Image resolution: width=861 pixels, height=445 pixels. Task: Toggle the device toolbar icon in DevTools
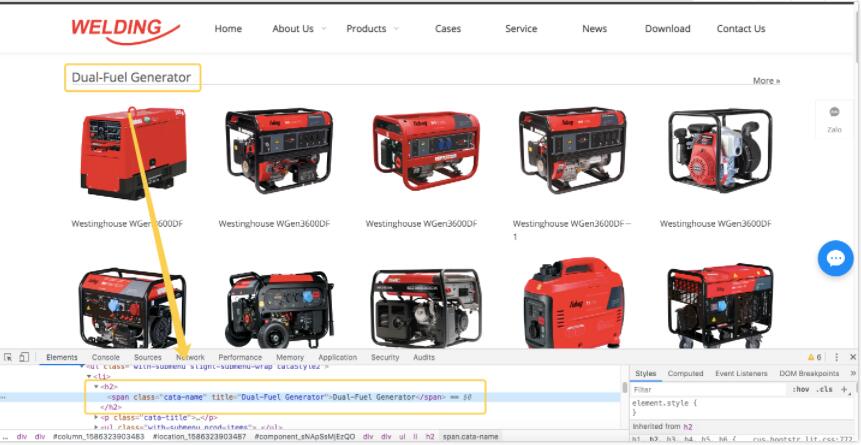[x=24, y=357]
